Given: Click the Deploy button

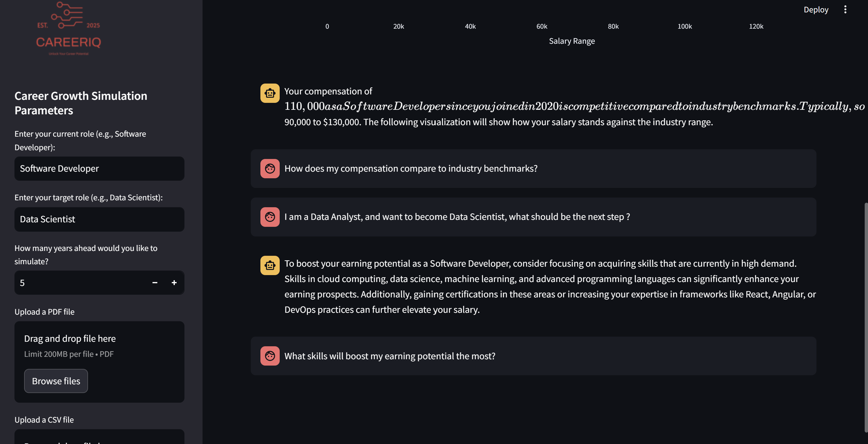Looking at the screenshot, I should click(x=816, y=9).
